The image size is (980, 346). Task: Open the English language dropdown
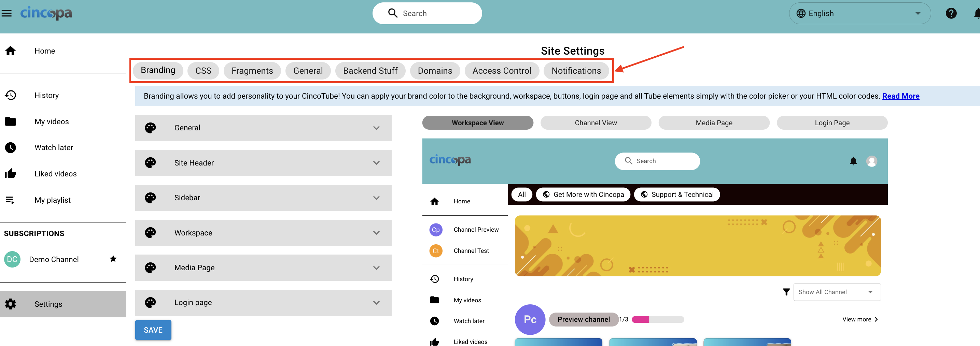coord(859,13)
